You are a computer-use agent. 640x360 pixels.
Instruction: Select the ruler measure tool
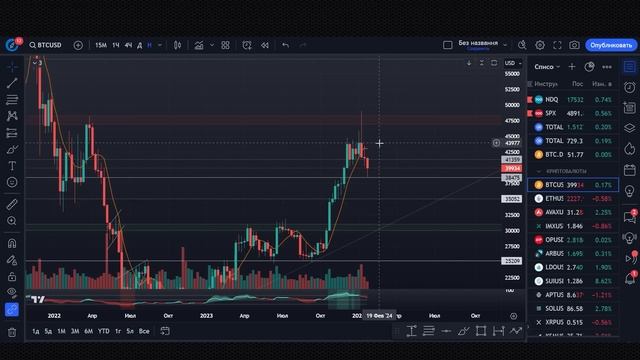click(x=12, y=204)
